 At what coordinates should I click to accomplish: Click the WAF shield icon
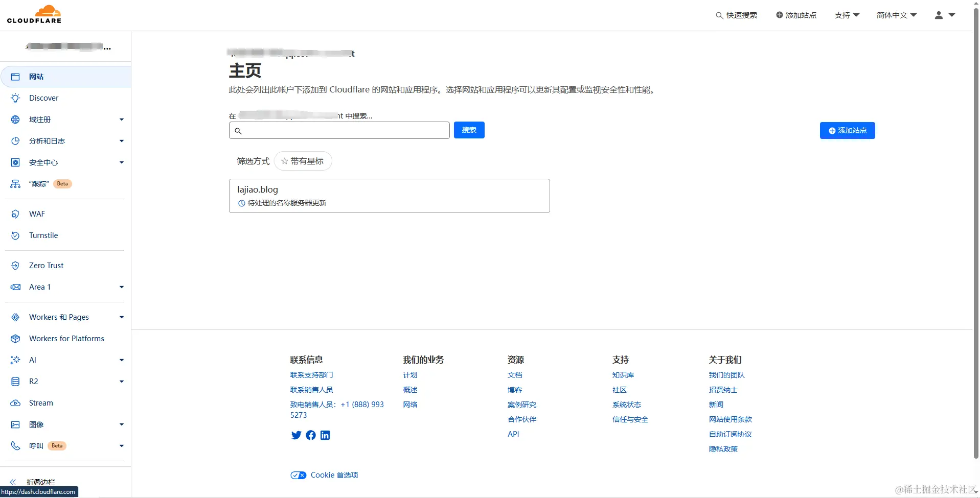15,214
